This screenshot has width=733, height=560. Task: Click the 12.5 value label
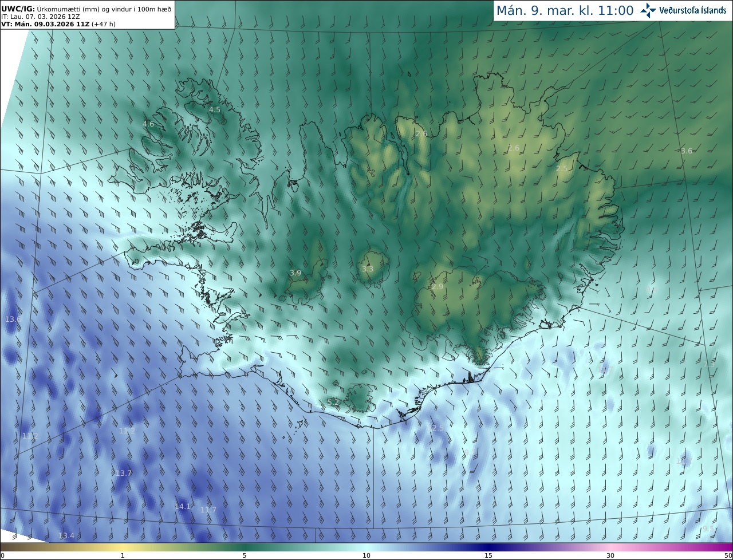coord(436,428)
